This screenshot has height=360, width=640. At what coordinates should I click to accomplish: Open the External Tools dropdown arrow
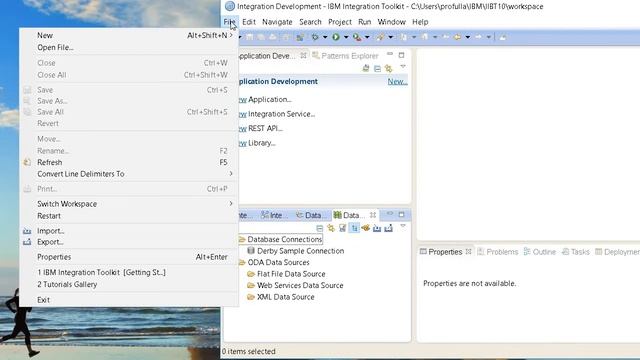pyautogui.click(x=367, y=38)
